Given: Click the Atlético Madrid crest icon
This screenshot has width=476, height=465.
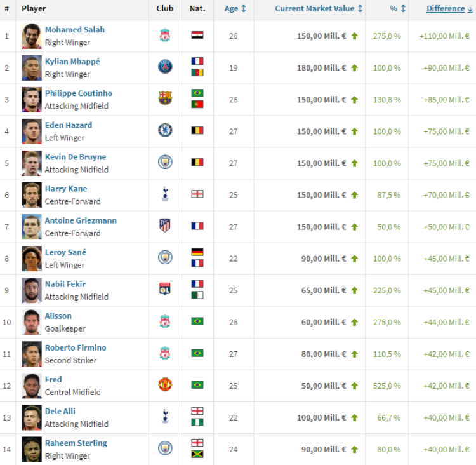Looking at the screenshot, I should click(165, 226).
